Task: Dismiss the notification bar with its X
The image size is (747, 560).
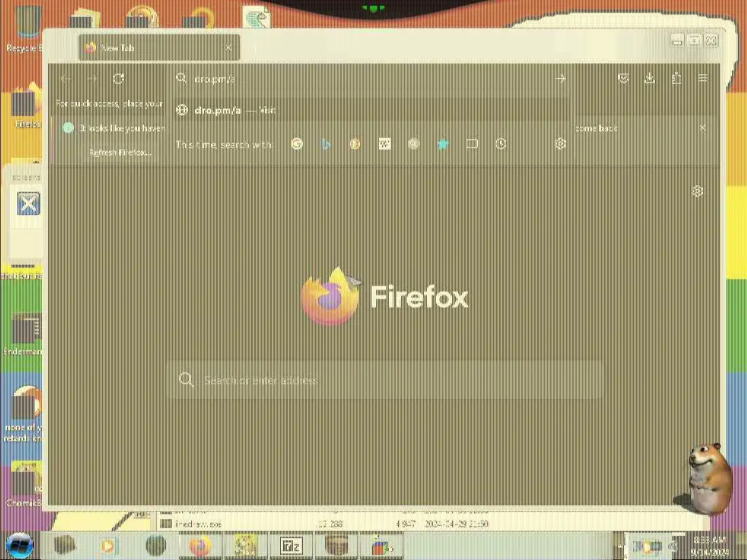Action: [x=703, y=128]
